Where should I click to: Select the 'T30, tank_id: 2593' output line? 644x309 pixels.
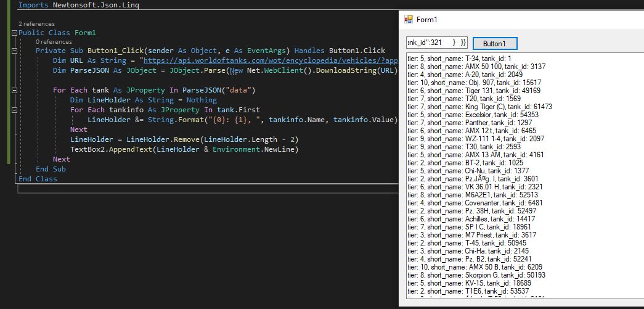464,147
